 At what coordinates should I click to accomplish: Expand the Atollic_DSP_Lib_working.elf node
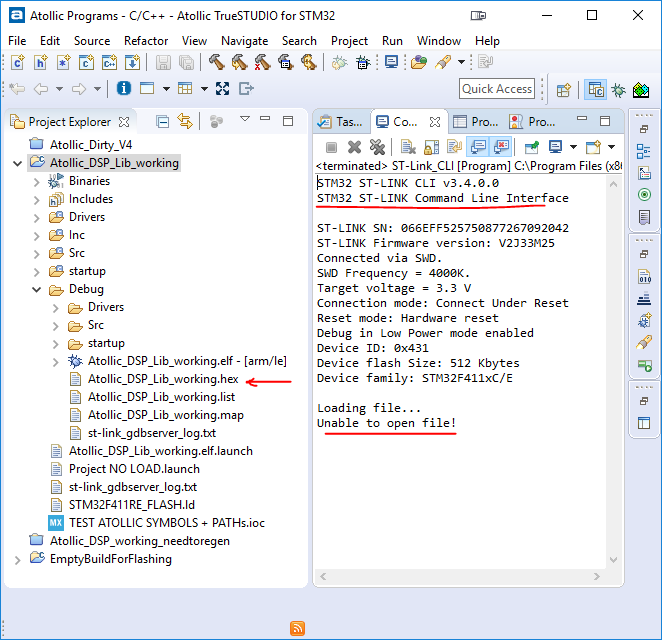(55, 362)
